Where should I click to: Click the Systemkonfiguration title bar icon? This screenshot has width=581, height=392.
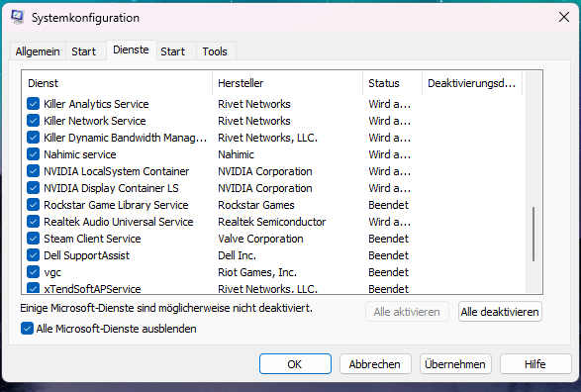[18, 17]
